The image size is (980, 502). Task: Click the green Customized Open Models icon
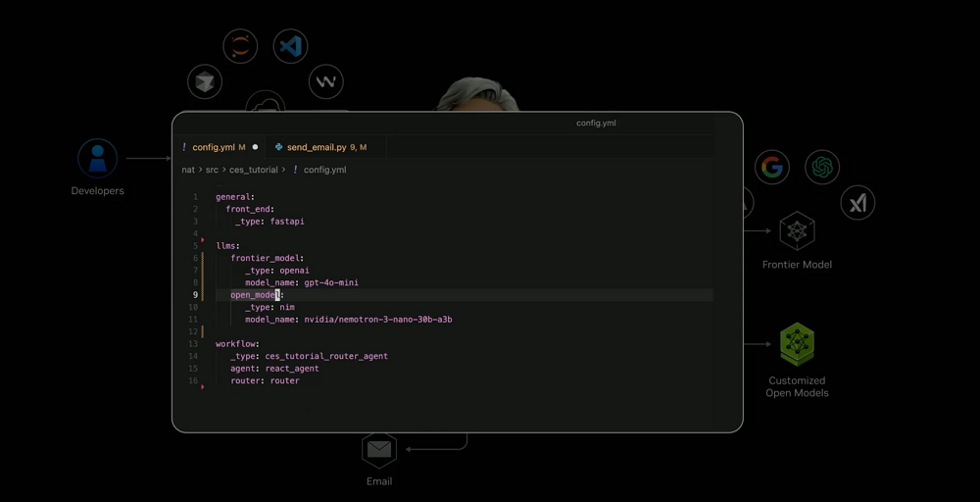click(797, 344)
